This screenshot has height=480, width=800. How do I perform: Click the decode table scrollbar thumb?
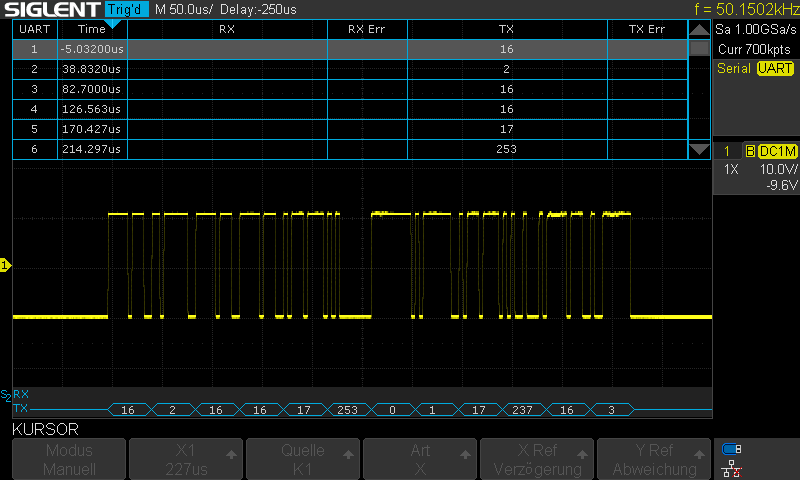pyautogui.click(x=699, y=50)
